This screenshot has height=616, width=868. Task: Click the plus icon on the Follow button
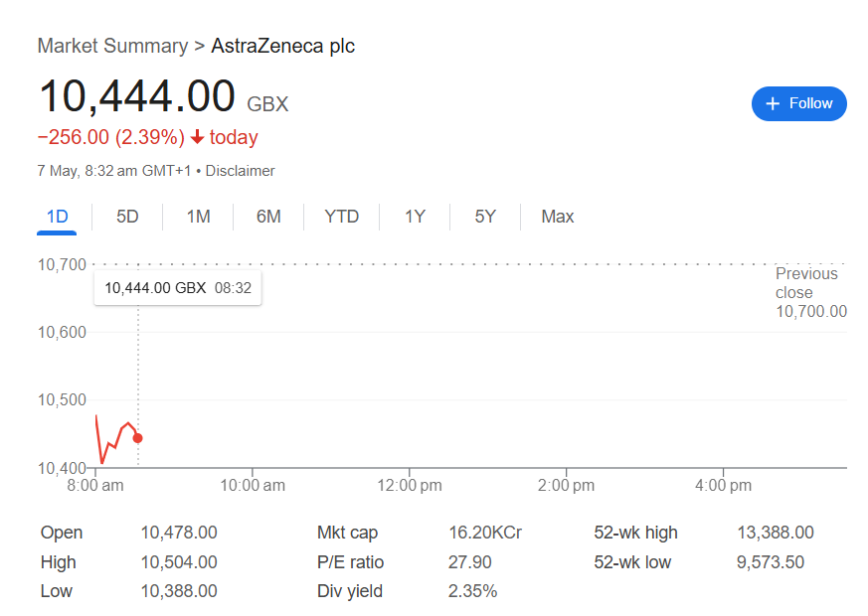tap(773, 103)
